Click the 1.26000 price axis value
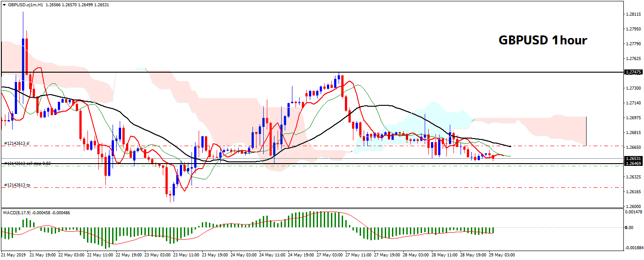The height and width of the screenshot is (260, 644). [x=633, y=207]
